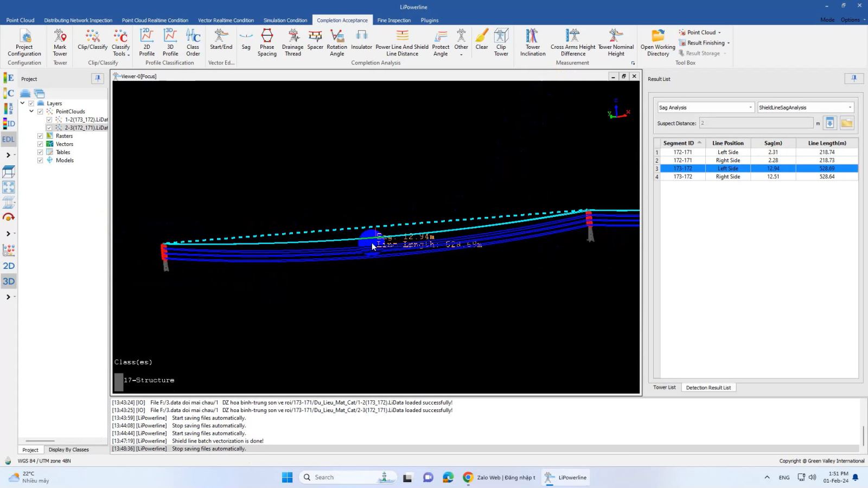
Task: Run Phase Spacing analysis
Action: 267,43
